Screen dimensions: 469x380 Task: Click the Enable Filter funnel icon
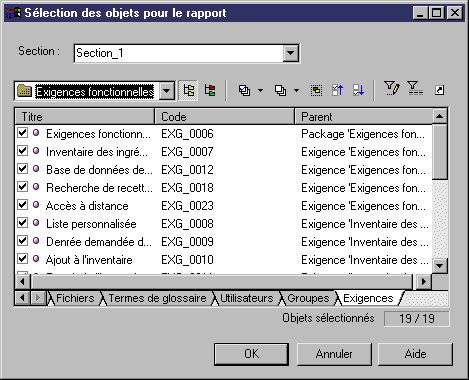(415, 89)
